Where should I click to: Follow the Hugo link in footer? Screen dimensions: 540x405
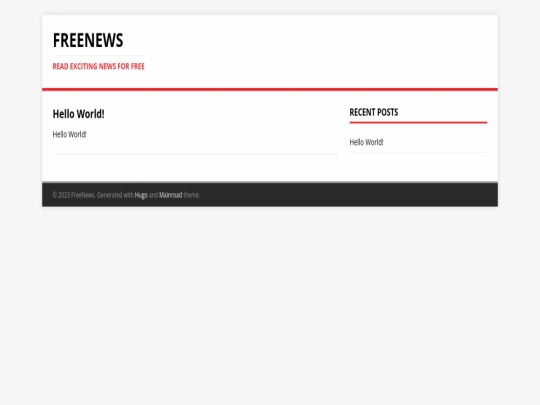[x=141, y=195]
